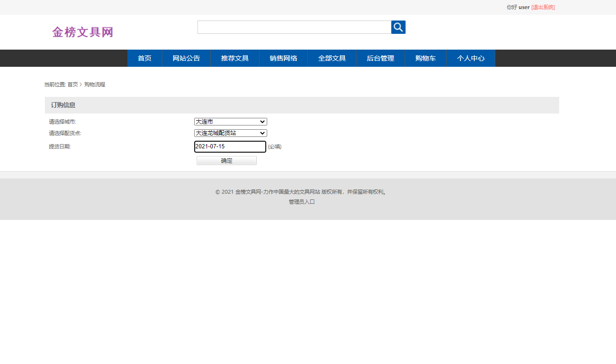Click the 金榜文具网 site logo
The image size is (616, 364).
[82, 32]
